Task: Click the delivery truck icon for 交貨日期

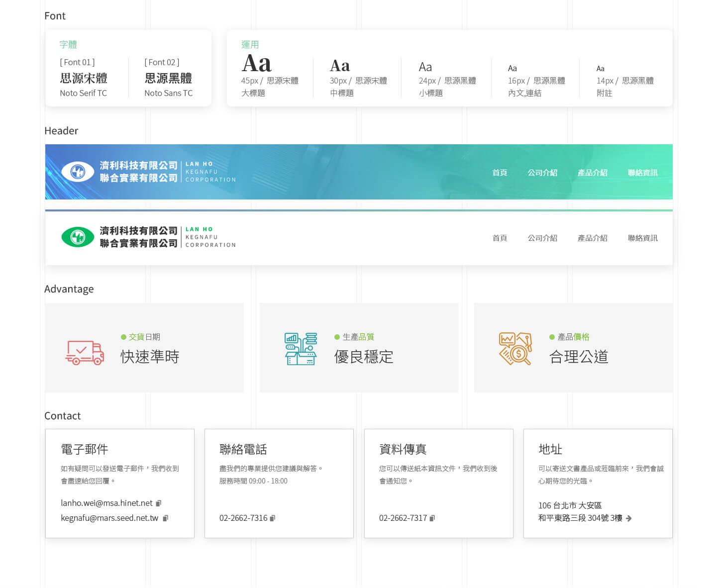Action: pos(85,353)
